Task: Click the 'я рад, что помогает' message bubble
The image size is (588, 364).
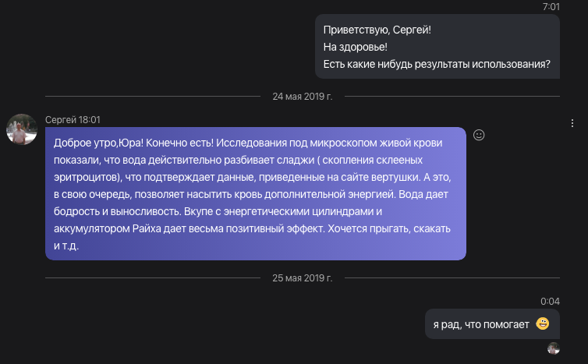Action: (492, 324)
